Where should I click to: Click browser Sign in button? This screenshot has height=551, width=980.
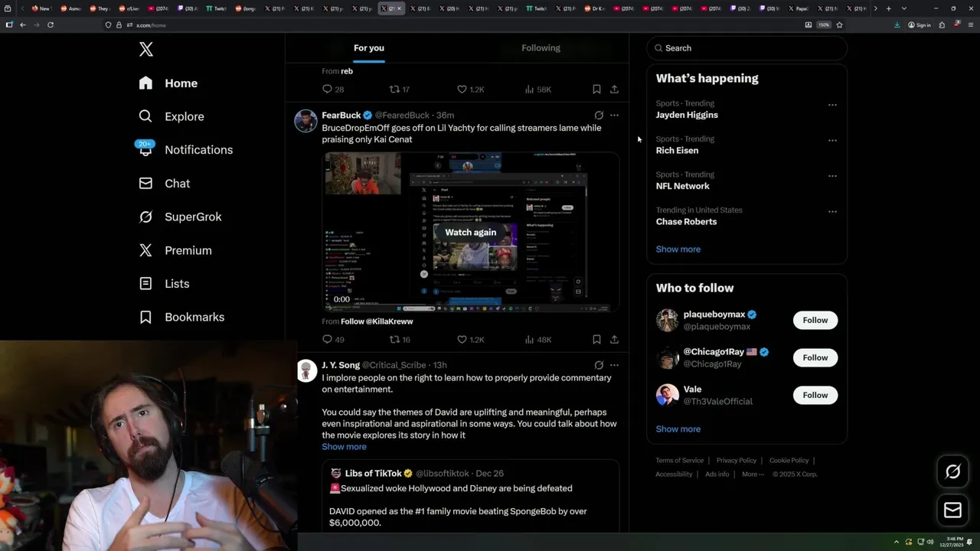point(919,25)
